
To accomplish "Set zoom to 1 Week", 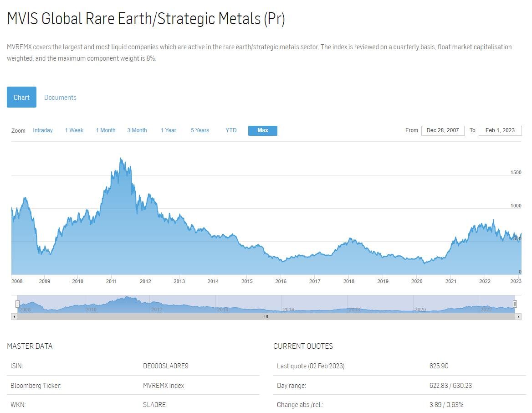I will pos(74,130).
